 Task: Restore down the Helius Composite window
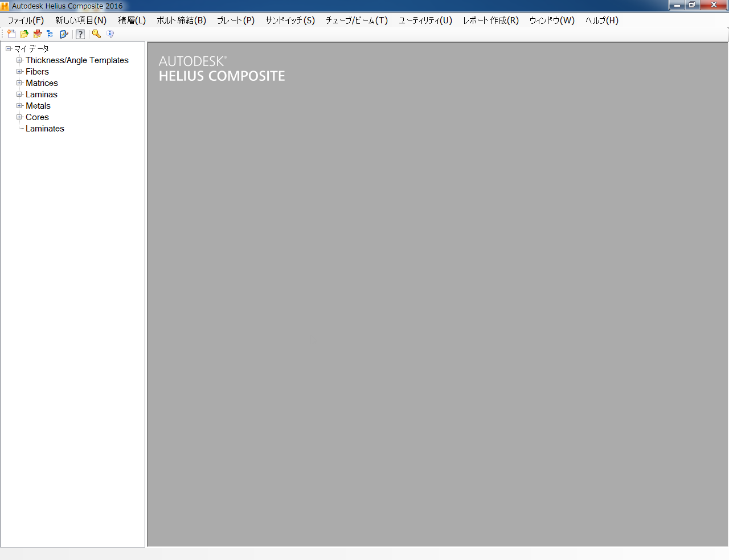pos(692,5)
